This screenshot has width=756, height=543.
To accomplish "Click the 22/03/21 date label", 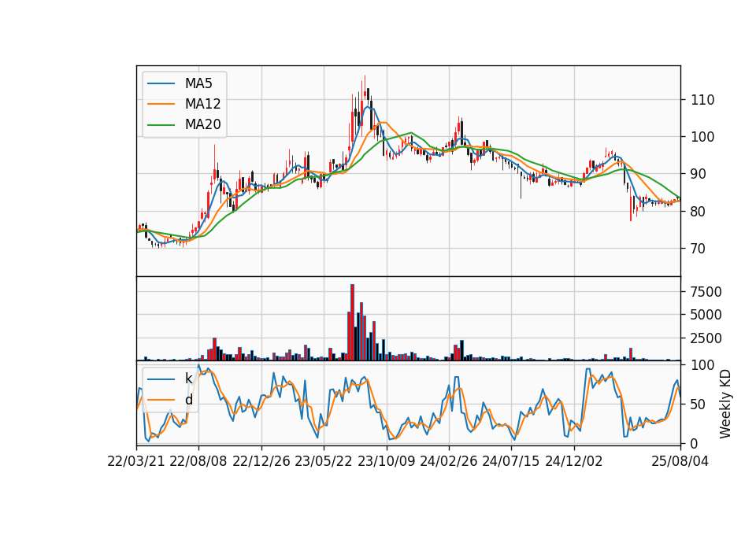I will click(136, 462).
